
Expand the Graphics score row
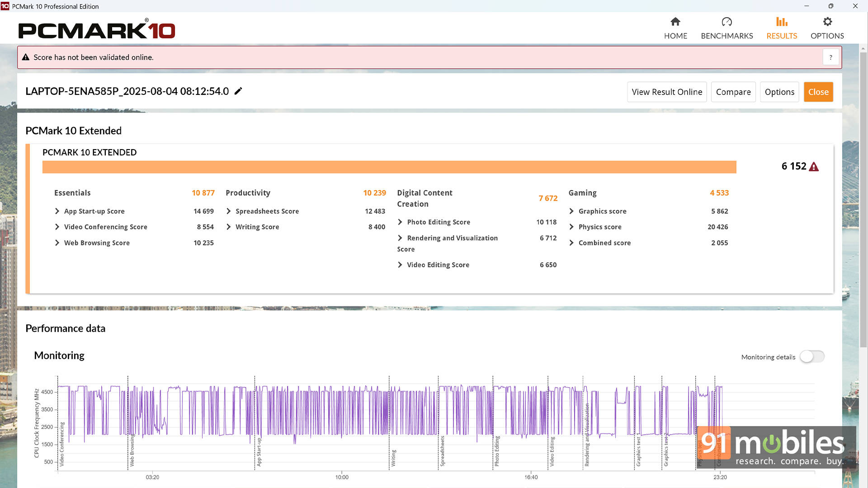571,211
